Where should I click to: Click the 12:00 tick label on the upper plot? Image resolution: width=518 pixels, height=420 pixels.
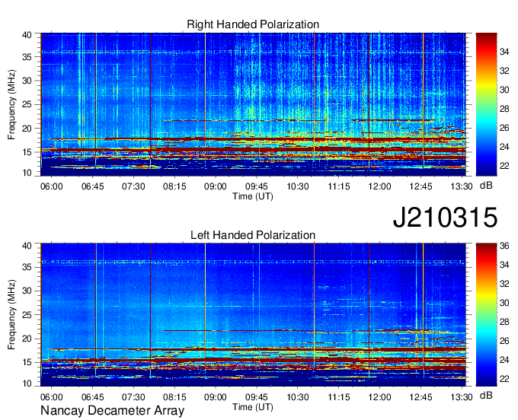[x=379, y=186]
